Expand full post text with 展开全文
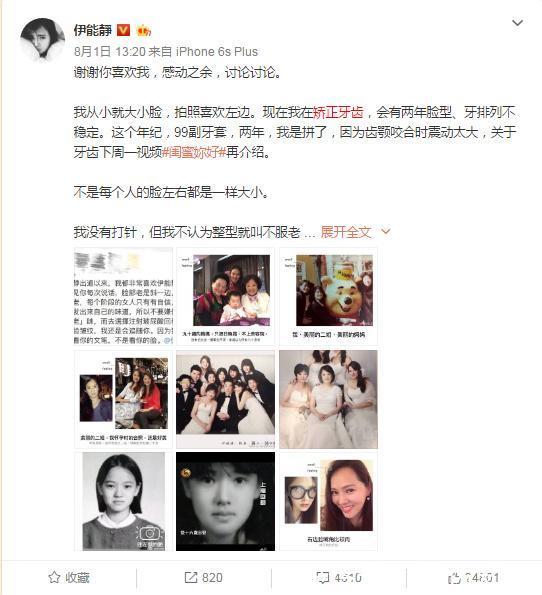 coord(346,231)
